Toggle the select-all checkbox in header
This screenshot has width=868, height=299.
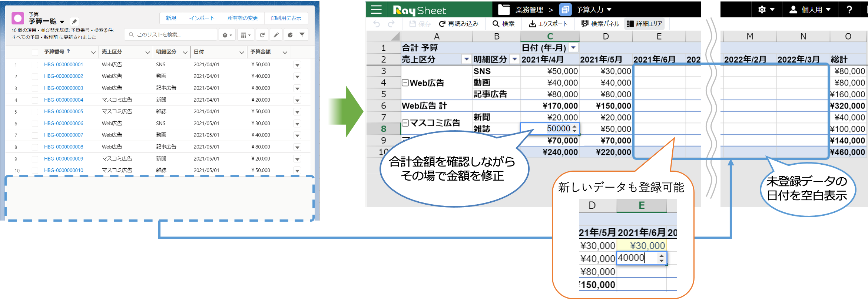[x=35, y=53]
